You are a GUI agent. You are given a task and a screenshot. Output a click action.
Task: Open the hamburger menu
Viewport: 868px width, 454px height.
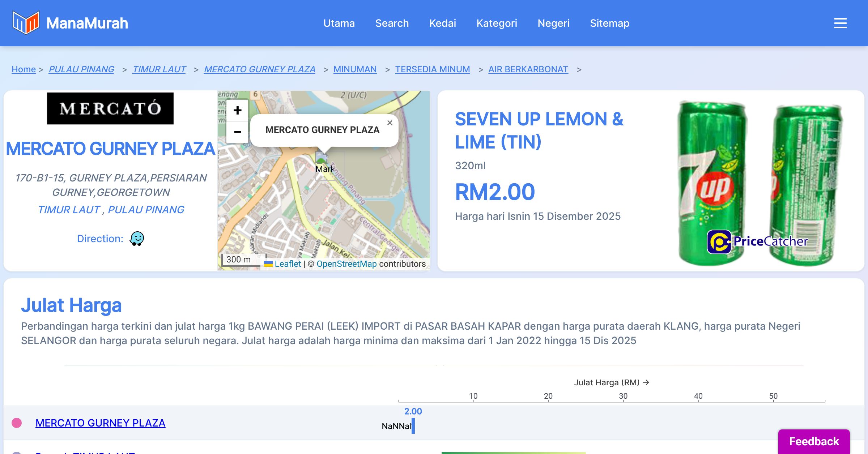[x=840, y=23]
